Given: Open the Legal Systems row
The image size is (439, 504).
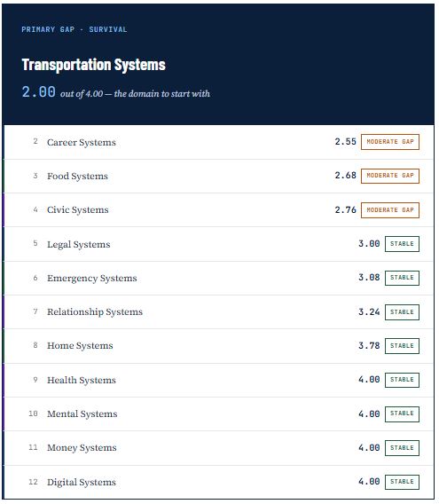Looking at the screenshot, I should click(219, 244).
